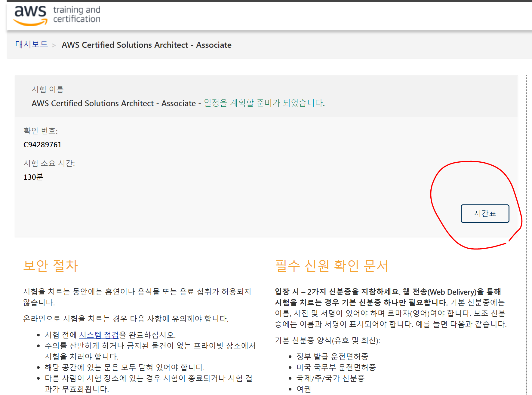Click the sentence 온라인으로 시험을 치르는 경우 다음 사항에 유의해야 합니다.

[126, 318]
